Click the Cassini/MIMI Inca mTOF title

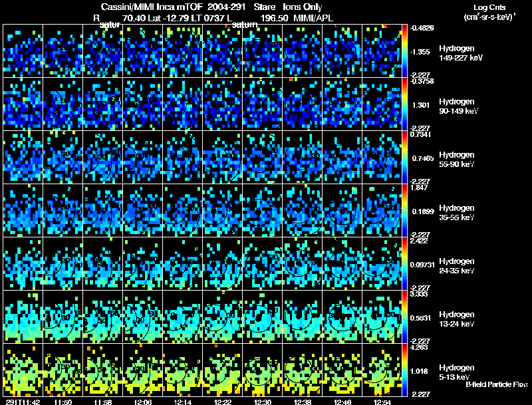pyautogui.click(x=152, y=7)
